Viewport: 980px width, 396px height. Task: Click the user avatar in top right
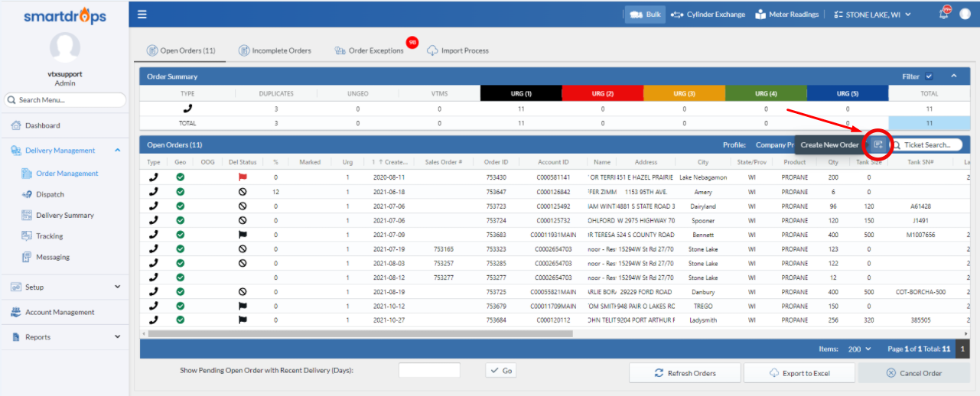(x=965, y=14)
